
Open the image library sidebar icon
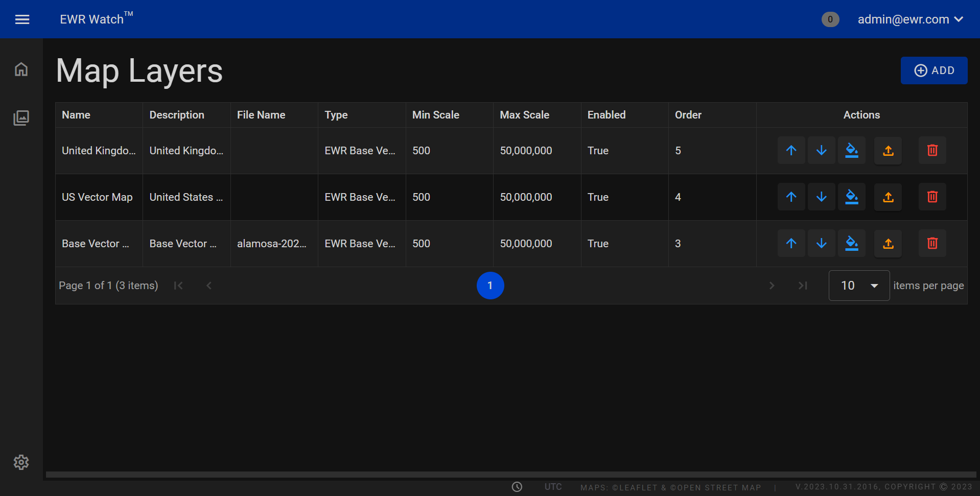click(21, 118)
